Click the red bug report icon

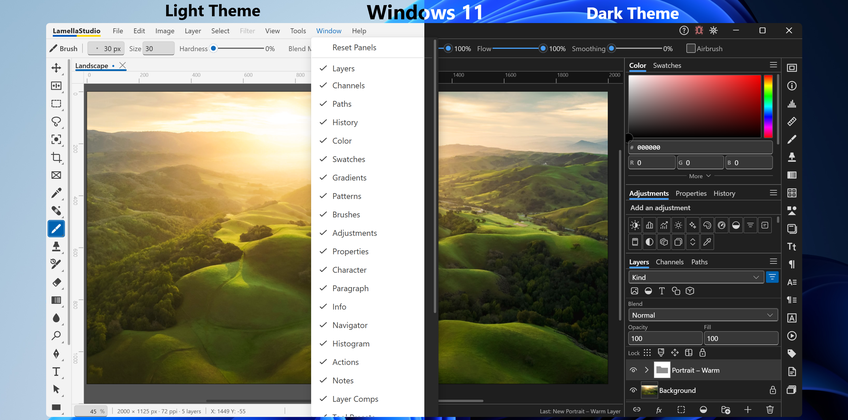699,30
